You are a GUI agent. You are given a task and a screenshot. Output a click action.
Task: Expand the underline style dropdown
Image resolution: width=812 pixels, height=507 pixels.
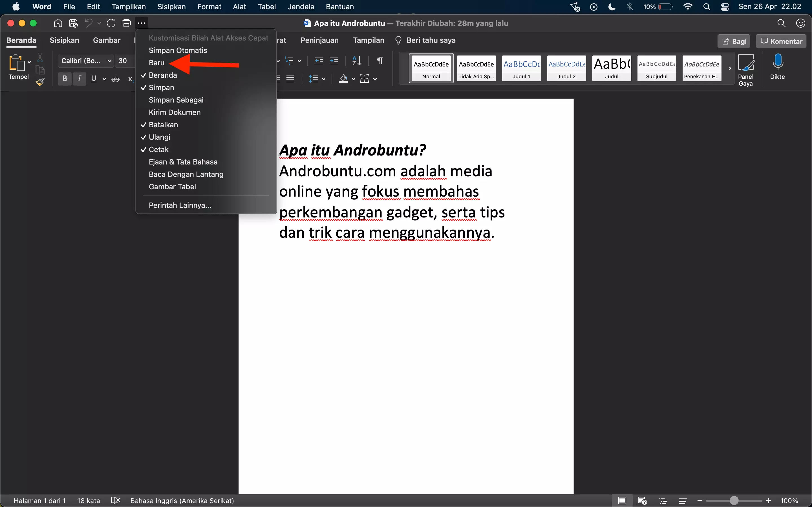click(104, 79)
